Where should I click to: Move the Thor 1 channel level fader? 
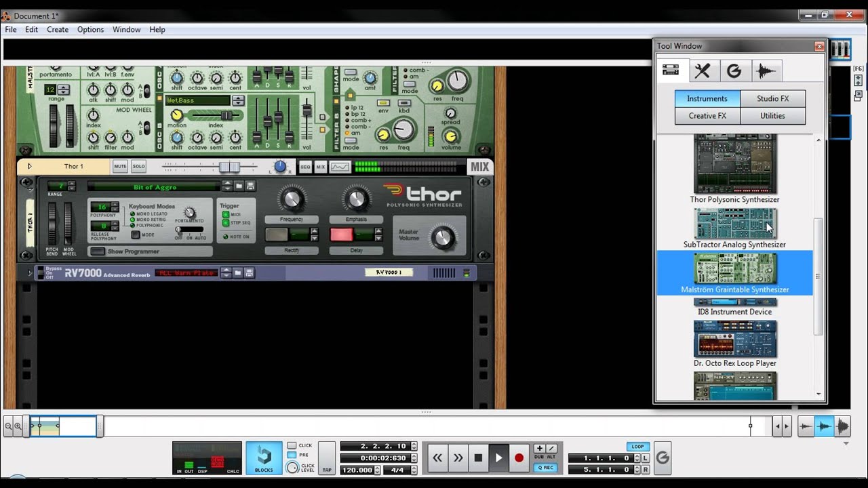click(229, 166)
